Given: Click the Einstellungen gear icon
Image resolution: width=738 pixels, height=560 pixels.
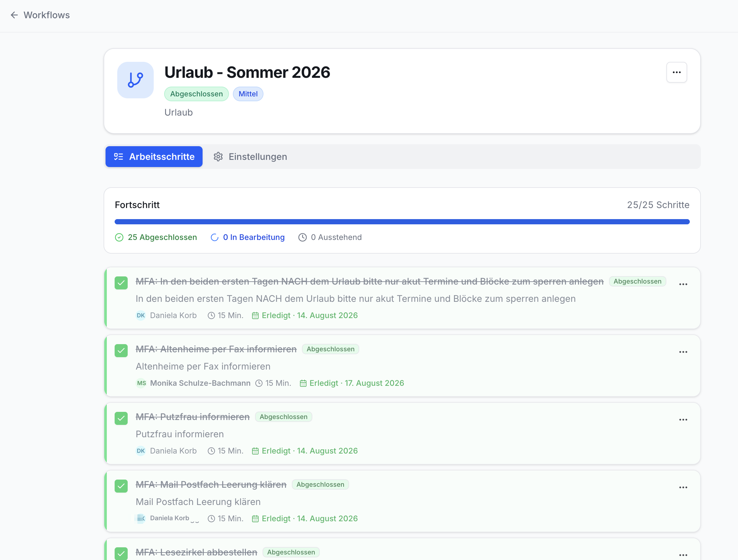Looking at the screenshot, I should tap(218, 157).
